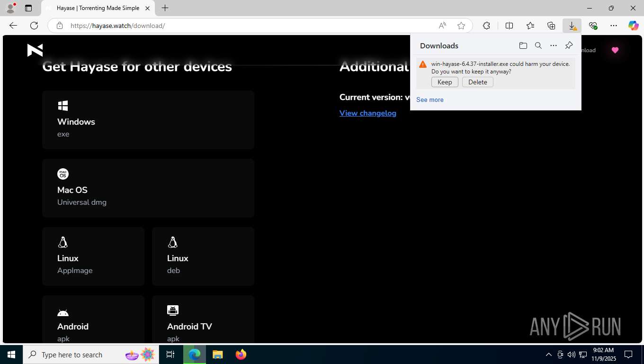Image resolution: width=644 pixels, height=364 pixels.
Task: Open Browser essentials heart icon
Action: point(593,26)
